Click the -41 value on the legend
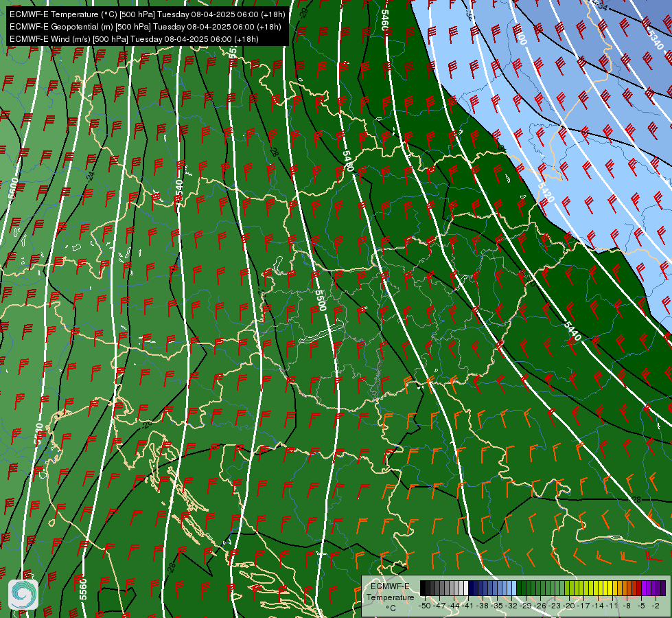The width and height of the screenshot is (672, 618). (469, 606)
